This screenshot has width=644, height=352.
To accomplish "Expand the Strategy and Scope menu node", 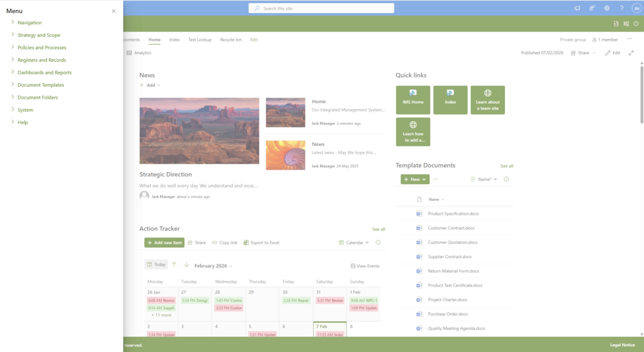I will [x=13, y=35].
